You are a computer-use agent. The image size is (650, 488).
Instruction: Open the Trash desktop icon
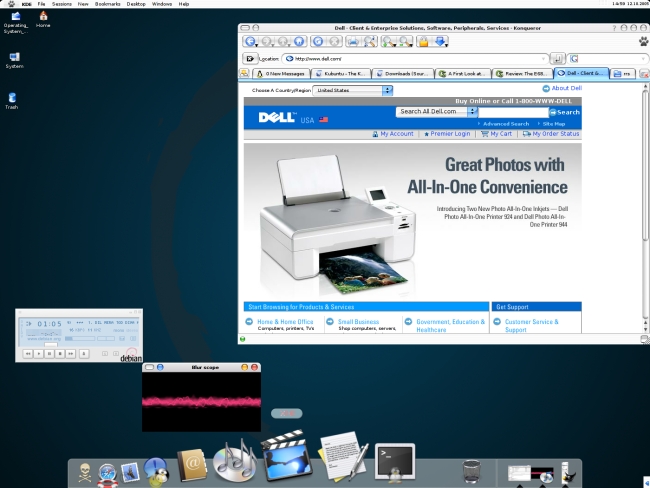(12, 101)
